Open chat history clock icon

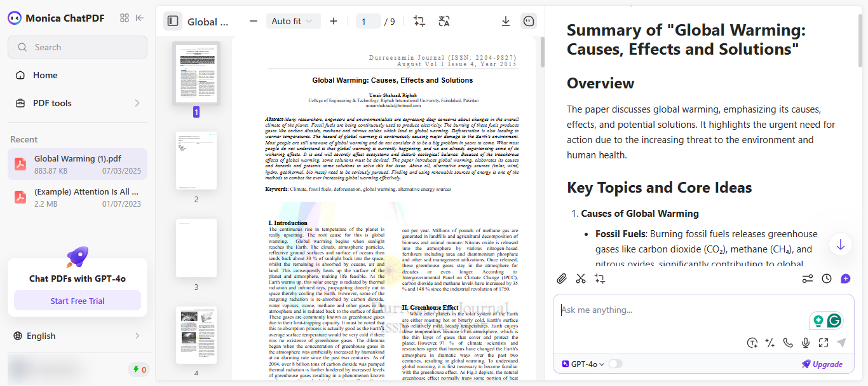(827, 279)
